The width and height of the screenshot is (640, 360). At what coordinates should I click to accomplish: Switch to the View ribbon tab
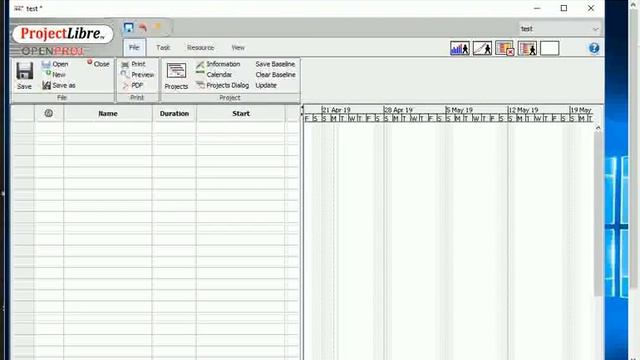238,48
